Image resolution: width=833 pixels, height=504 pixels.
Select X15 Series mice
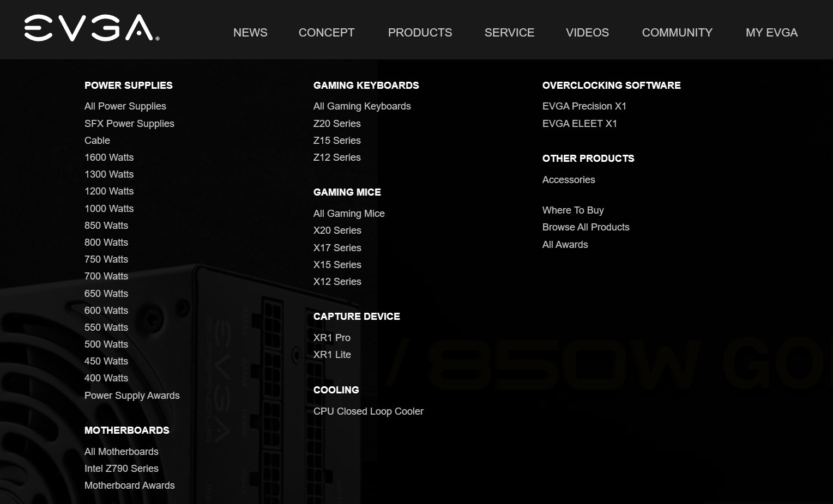[x=337, y=265]
